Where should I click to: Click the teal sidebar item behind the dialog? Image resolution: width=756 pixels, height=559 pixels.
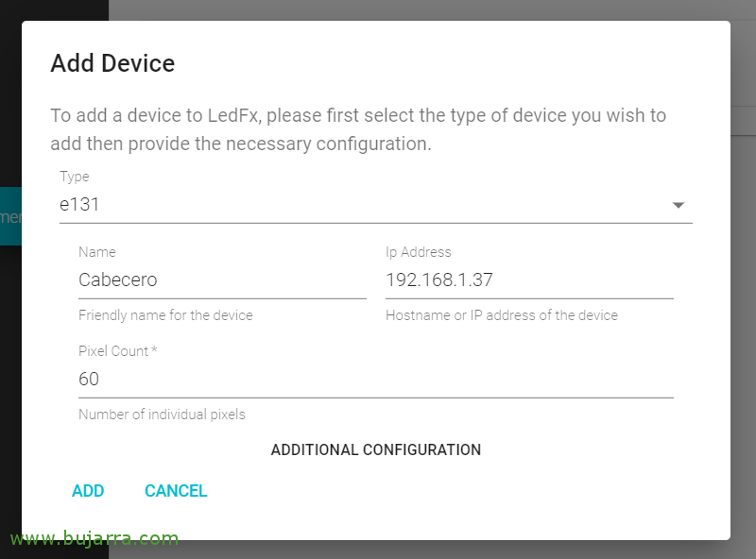point(10,216)
